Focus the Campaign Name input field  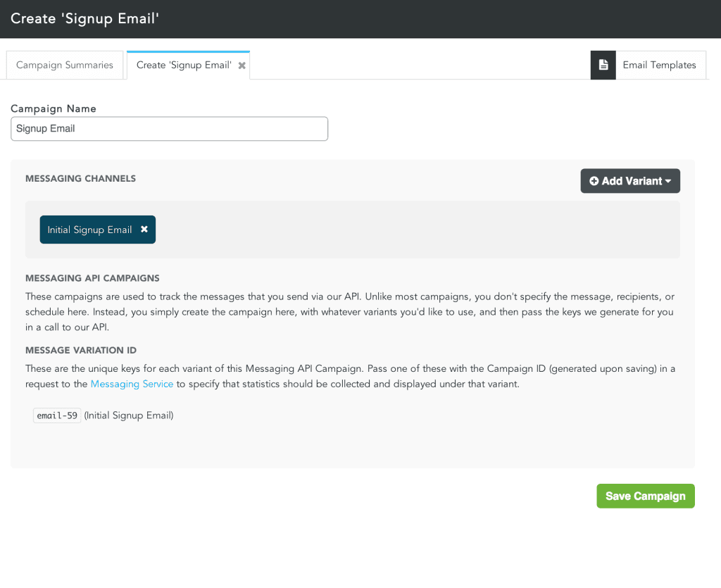click(x=169, y=129)
